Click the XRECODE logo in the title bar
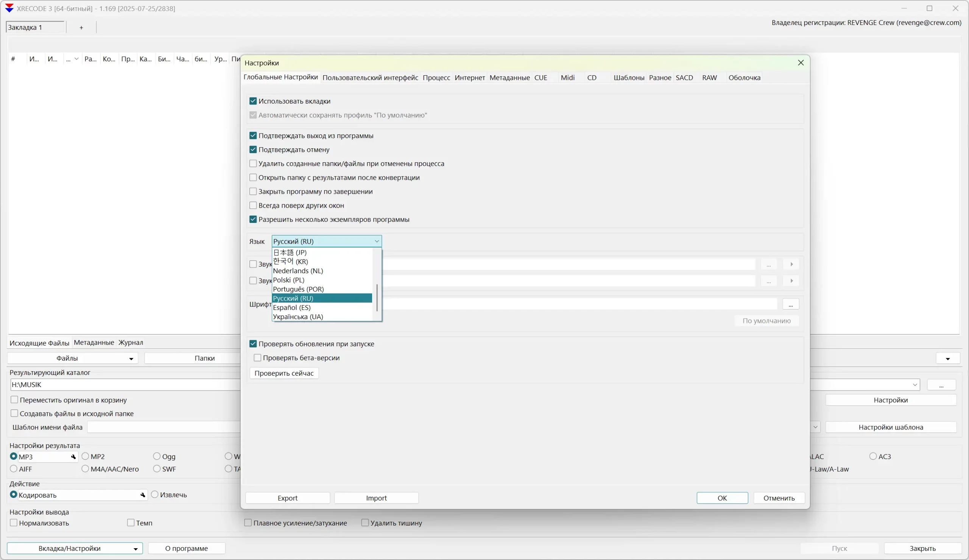This screenshot has width=969, height=560. tap(9, 8)
